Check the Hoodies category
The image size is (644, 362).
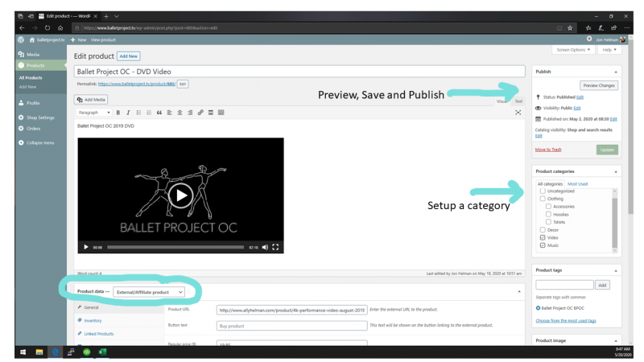(548, 214)
